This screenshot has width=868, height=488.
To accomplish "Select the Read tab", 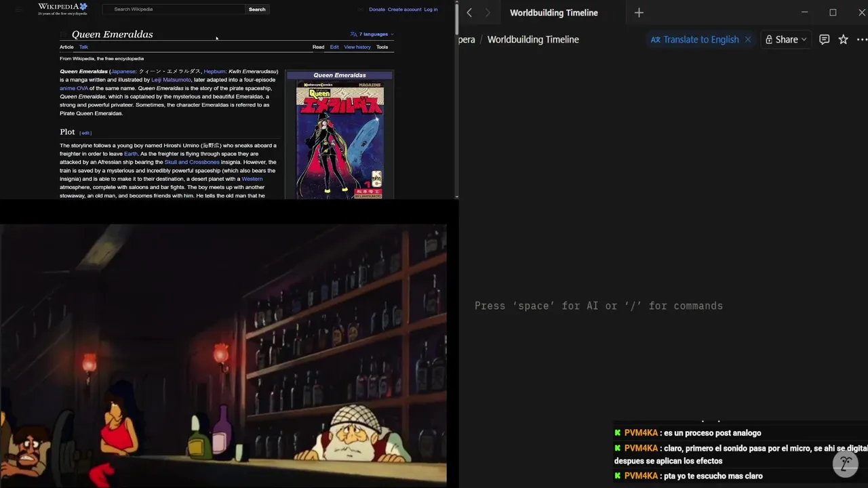I will point(318,47).
